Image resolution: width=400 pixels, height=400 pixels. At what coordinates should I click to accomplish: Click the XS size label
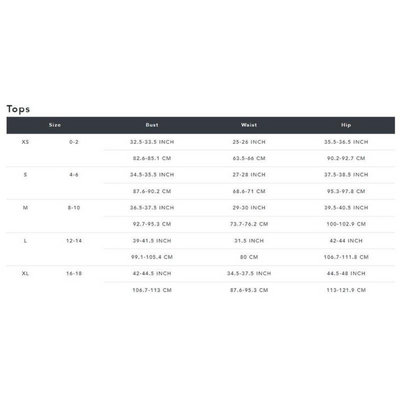(x=25, y=142)
